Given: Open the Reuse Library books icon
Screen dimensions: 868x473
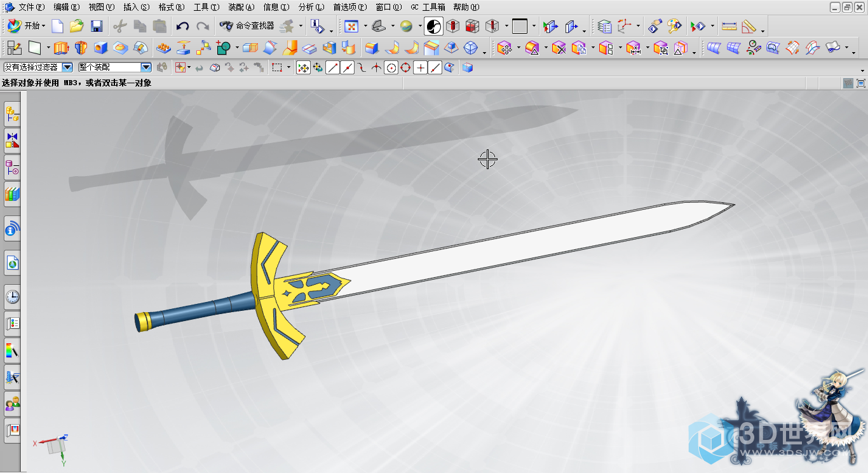Looking at the screenshot, I should click(x=13, y=193).
